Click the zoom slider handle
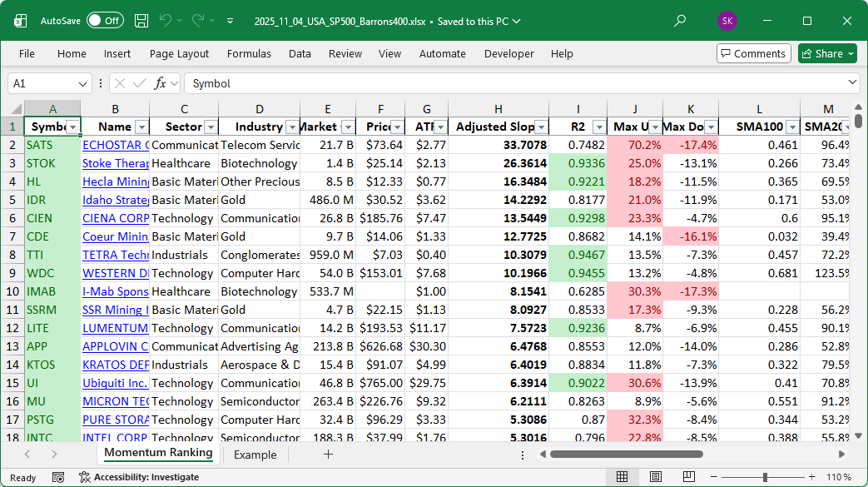This screenshot has height=487, width=868. click(x=765, y=477)
